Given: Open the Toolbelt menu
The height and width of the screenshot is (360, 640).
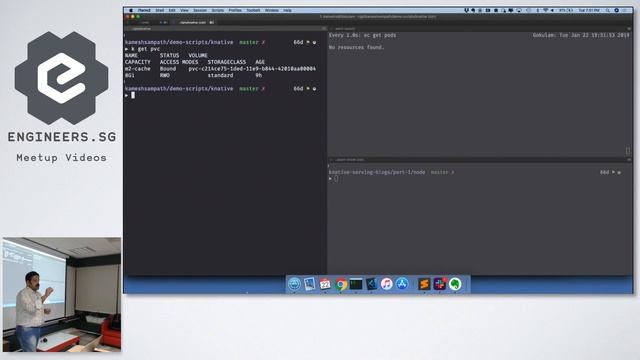Looking at the screenshot, I should (253, 10).
